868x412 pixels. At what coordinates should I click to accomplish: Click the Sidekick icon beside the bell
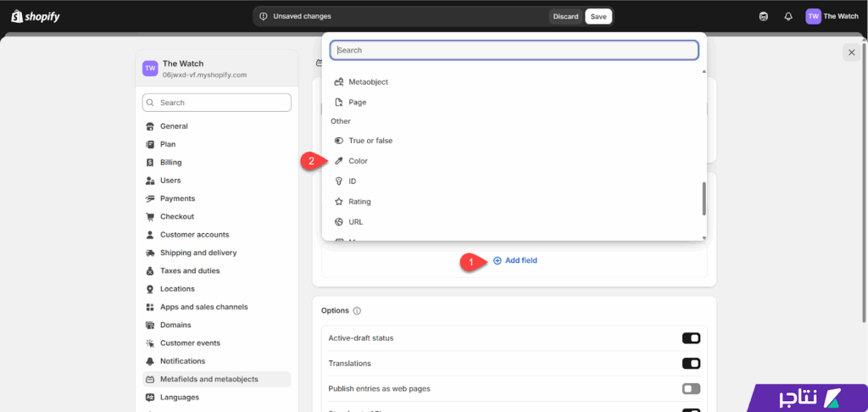[764, 16]
